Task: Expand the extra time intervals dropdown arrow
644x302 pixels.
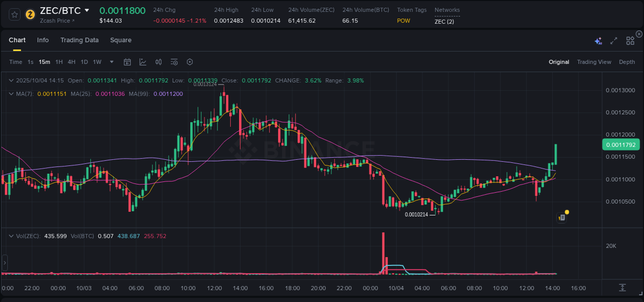Action: pyautogui.click(x=111, y=62)
